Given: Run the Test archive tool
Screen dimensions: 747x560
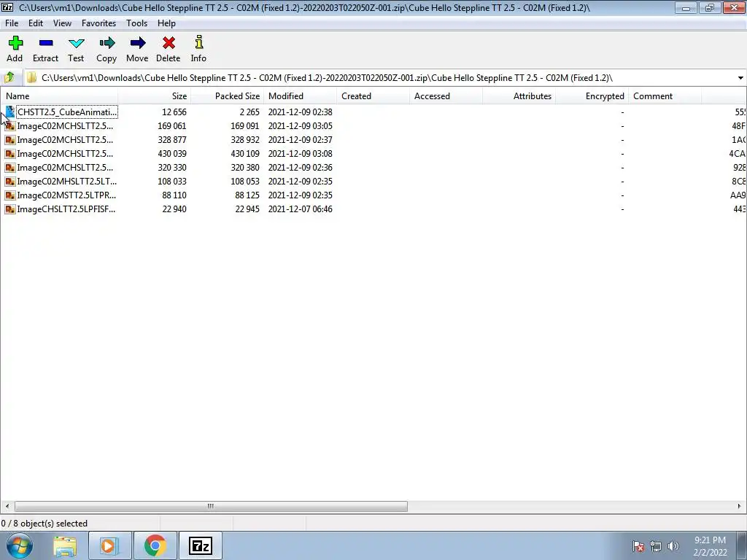Looking at the screenshot, I should pos(76,43).
